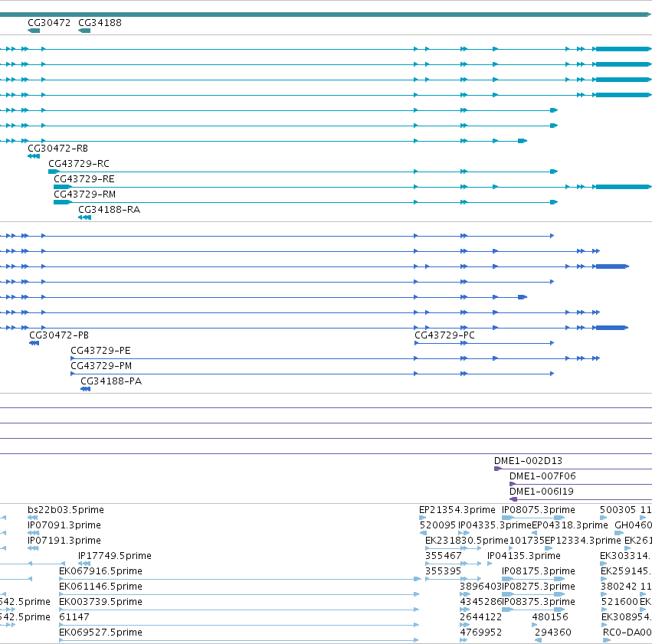Click the feature labeled 500305
652x644 pixels.
(618, 510)
